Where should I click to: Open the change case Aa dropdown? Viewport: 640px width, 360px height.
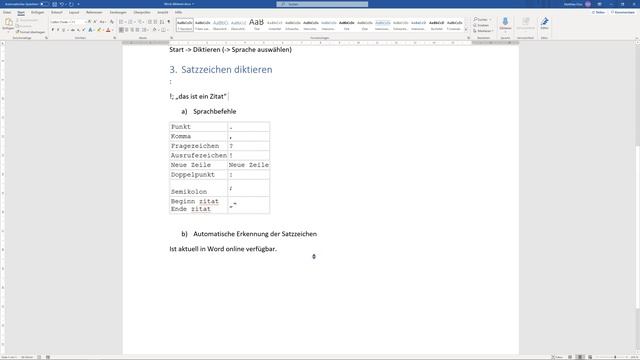pos(103,22)
